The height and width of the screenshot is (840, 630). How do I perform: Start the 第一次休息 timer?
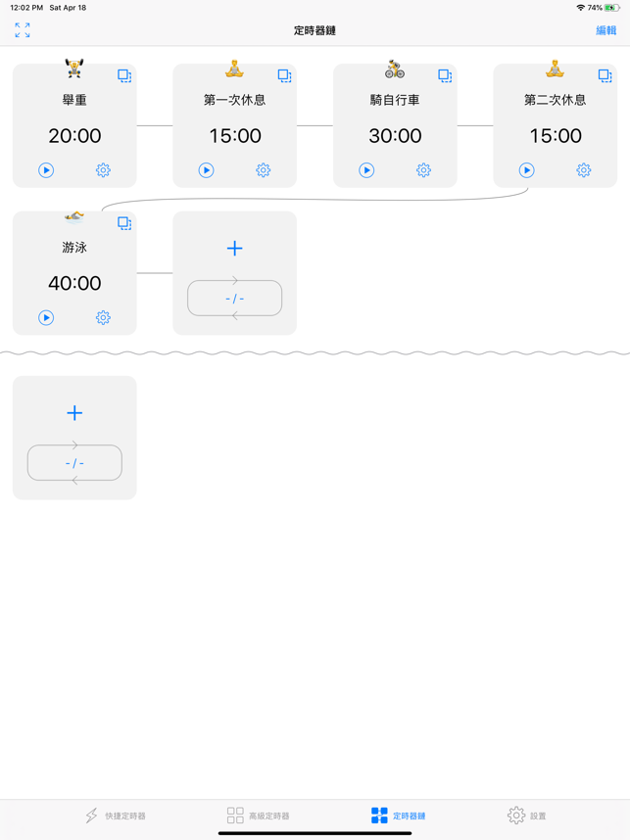205,169
